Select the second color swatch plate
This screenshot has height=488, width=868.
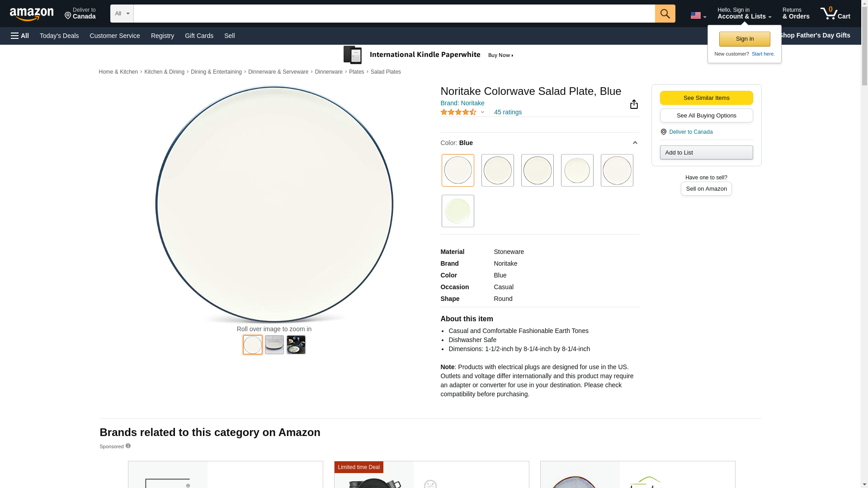tap(497, 170)
